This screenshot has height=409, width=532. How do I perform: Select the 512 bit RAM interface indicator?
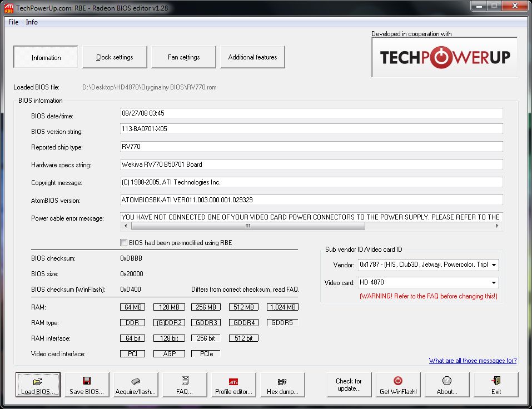coord(243,338)
